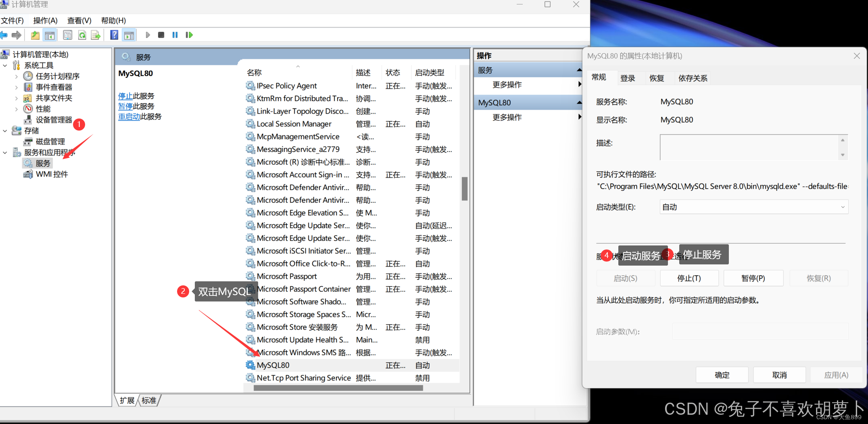Refresh the services list using toolbar icon

tap(82, 35)
